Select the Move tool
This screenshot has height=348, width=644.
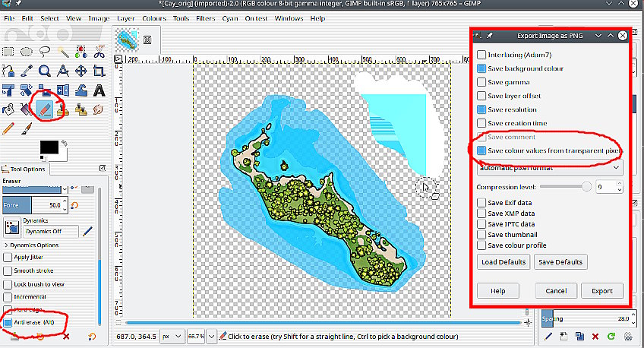(81, 71)
